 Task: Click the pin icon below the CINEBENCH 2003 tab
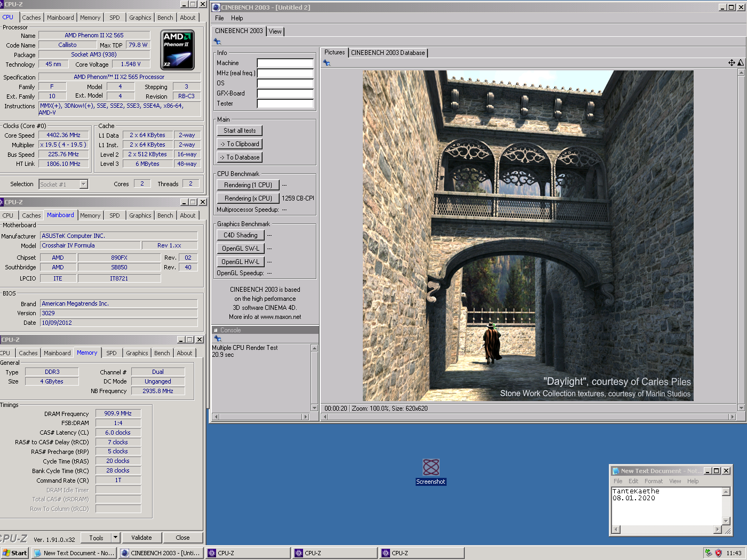(x=217, y=42)
